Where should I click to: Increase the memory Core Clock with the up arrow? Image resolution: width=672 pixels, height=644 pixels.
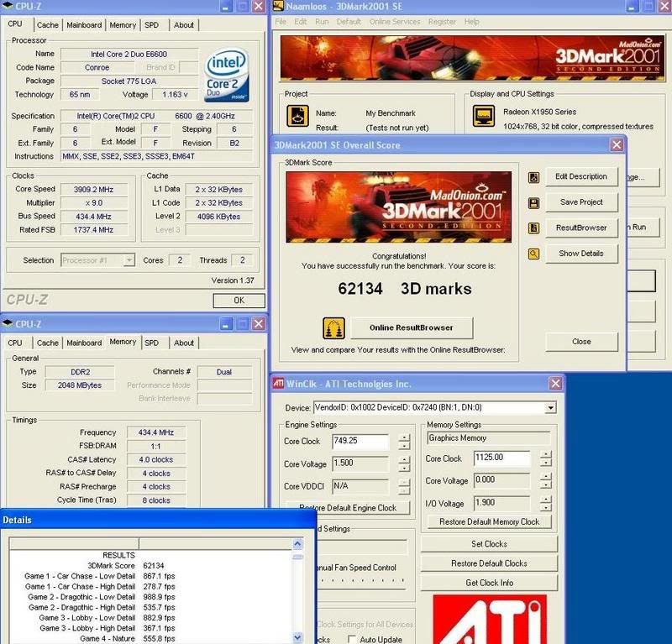[x=545, y=454]
